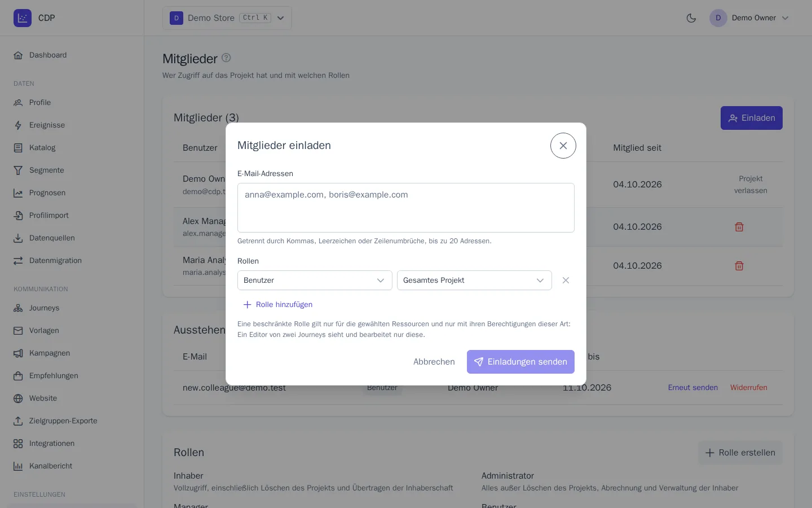Expand the Gesamtes Projekt scope dropdown
This screenshot has height=508, width=812.
474,281
